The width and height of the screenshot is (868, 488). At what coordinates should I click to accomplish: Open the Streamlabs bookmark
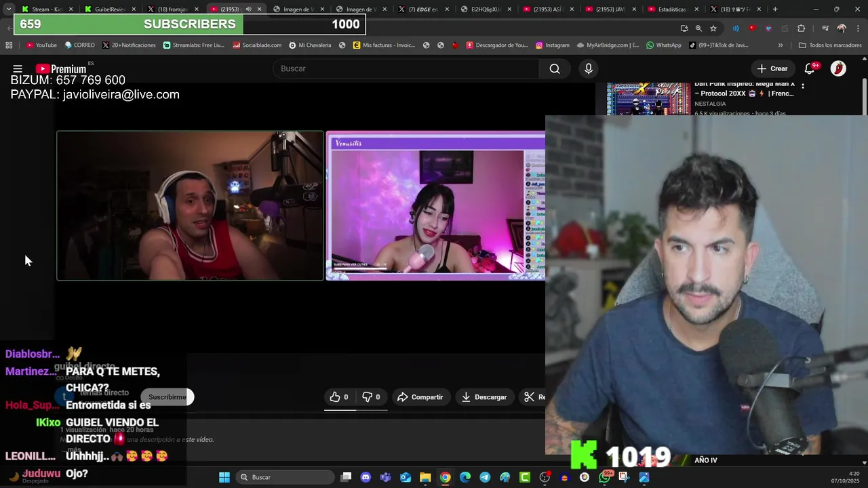click(194, 45)
